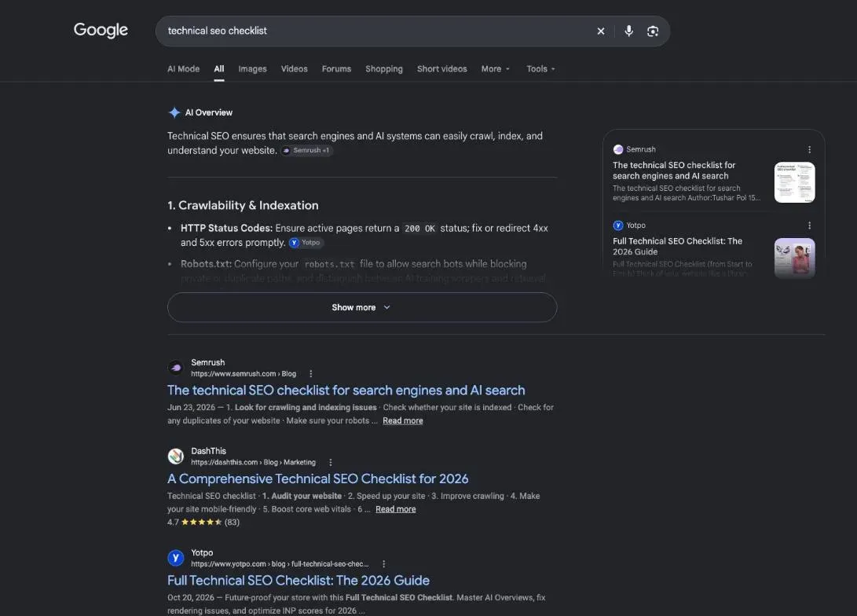857x616 pixels.
Task: Click Read more in DashThis snippet
Action: tap(396, 509)
